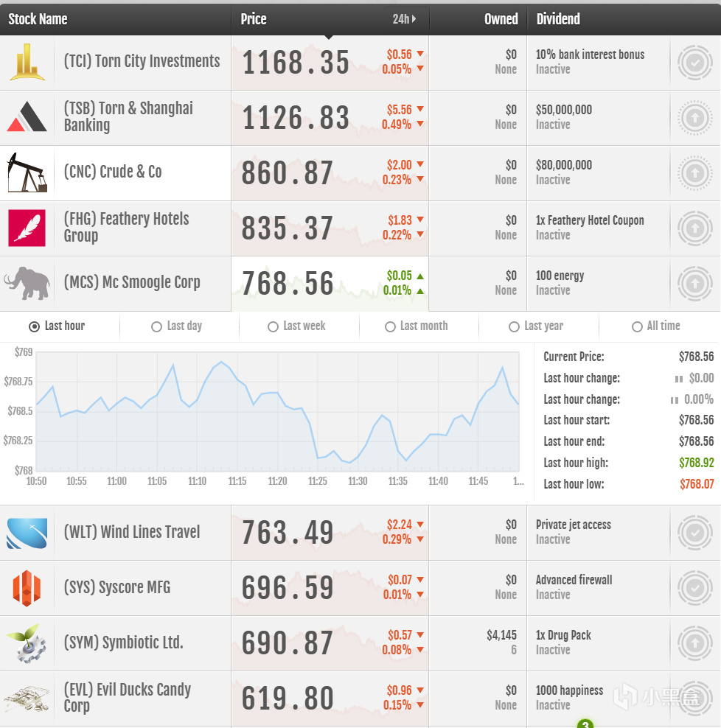Click the Mc Smoogle Corp mammoth logo

(27, 283)
